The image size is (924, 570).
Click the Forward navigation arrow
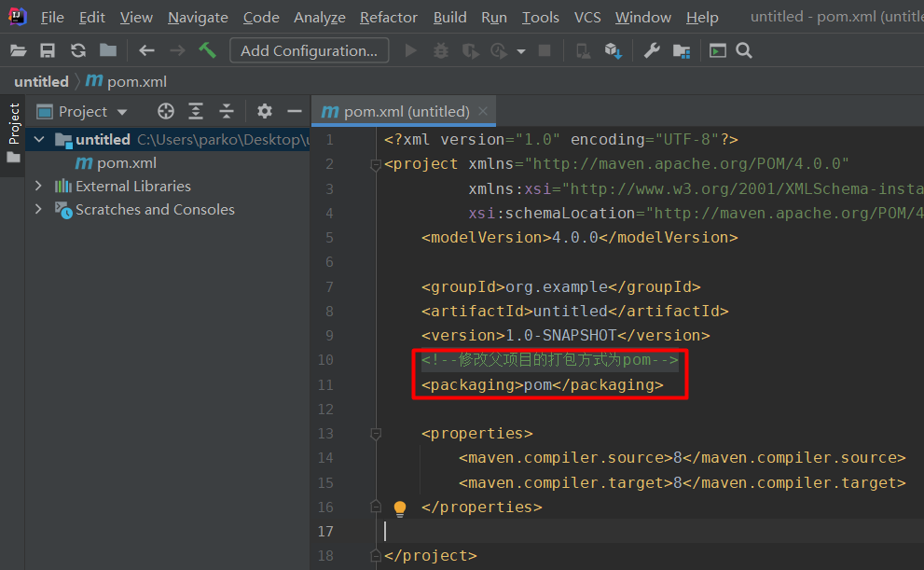click(x=177, y=50)
